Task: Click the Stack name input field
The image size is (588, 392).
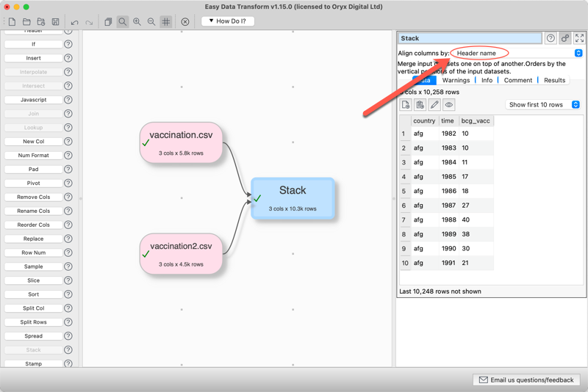Action: [469, 38]
